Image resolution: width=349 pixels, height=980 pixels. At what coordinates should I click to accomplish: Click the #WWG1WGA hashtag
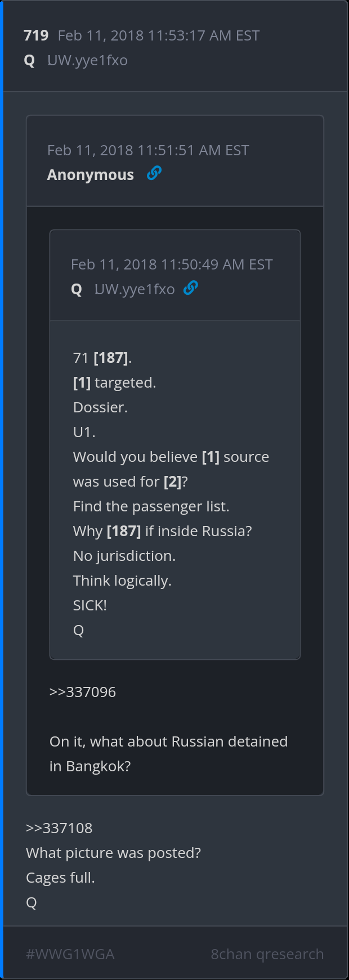click(x=70, y=954)
